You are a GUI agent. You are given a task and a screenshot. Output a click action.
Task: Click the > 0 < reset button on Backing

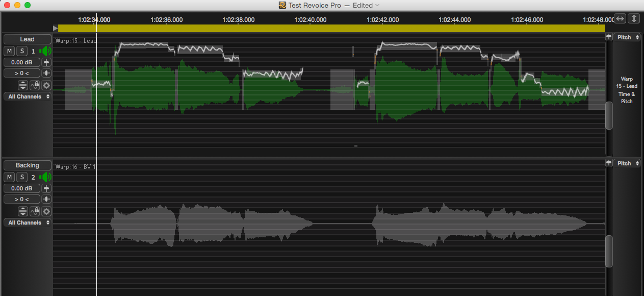tap(21, 199)
